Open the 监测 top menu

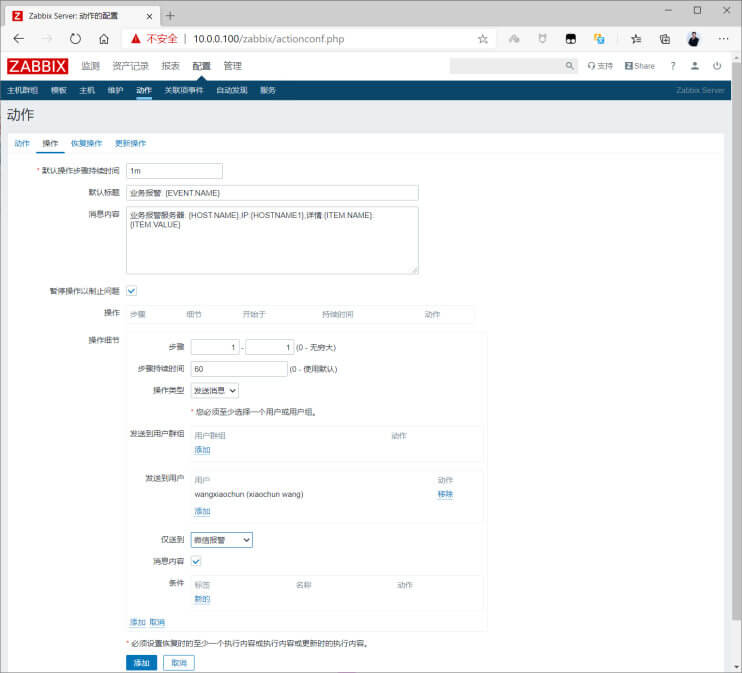tap(90, 66)
